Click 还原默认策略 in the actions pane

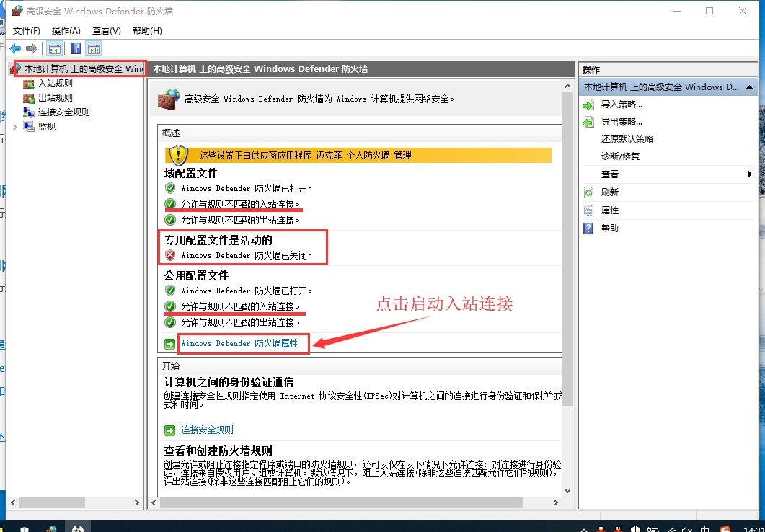[627, 139]
